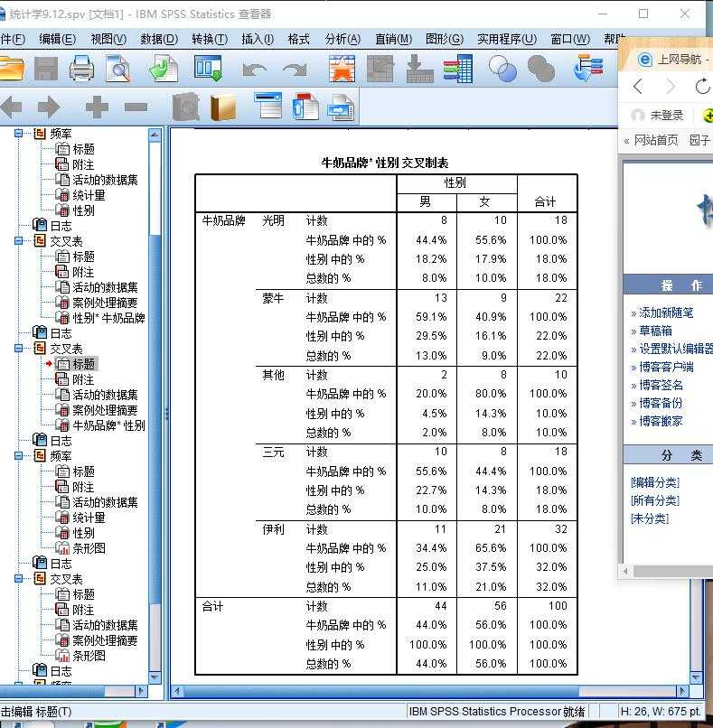Click output pane horizontal scrollbar left arrow

point(176,691)
